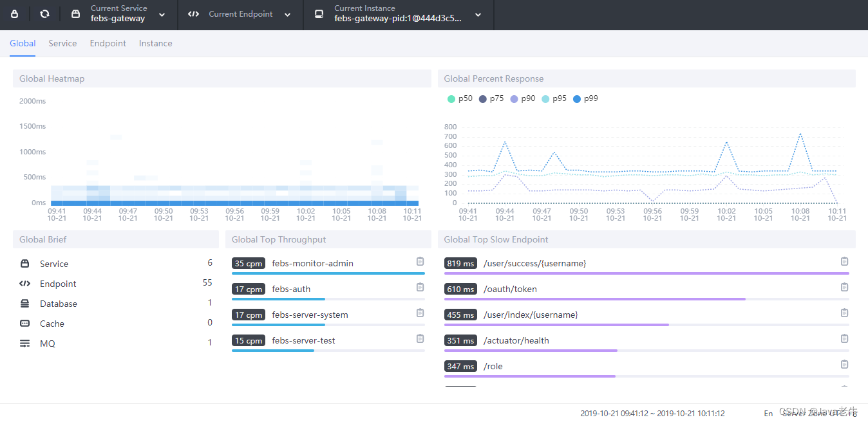Viewport: 868px width, 422px height.
Task: Click /user/index/{username} endpoint text
Action: coord(531,315)
